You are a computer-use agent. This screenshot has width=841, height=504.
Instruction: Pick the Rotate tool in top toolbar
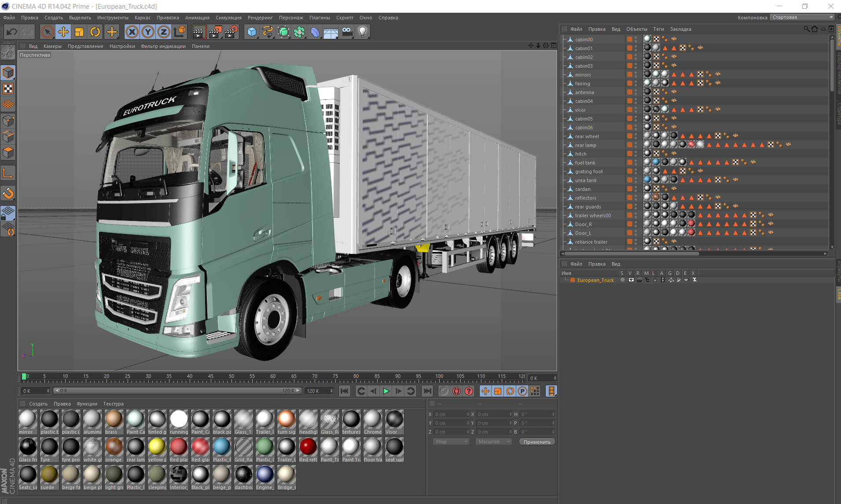point(95,32)
